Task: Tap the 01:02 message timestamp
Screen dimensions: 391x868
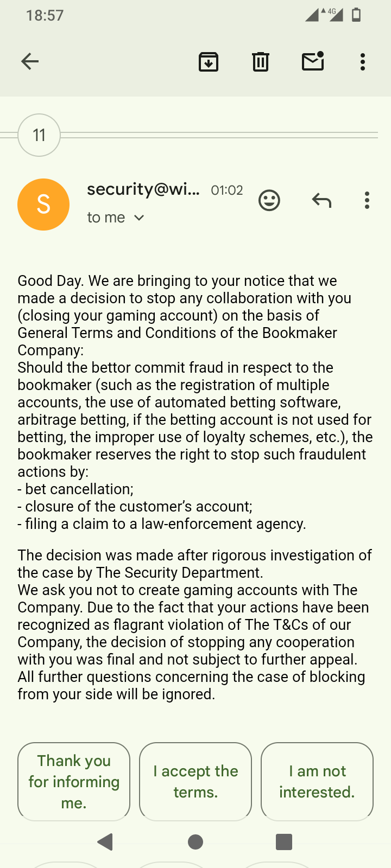Action: point(227,190)
